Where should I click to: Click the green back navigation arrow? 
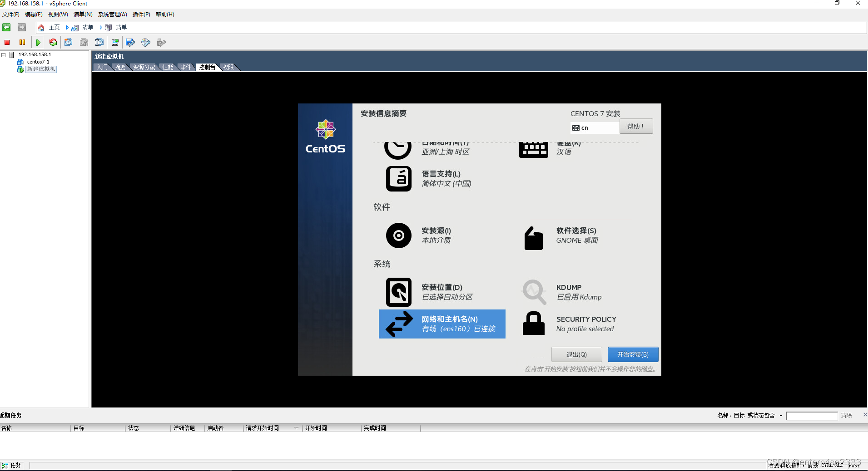click(x=6, y=28)
